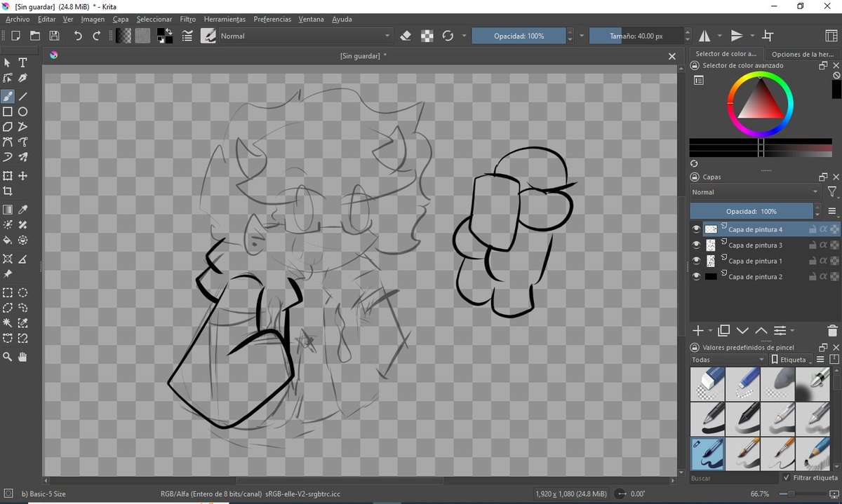Uncheck Filtrar etiqueta checkbox

[786, 477]
